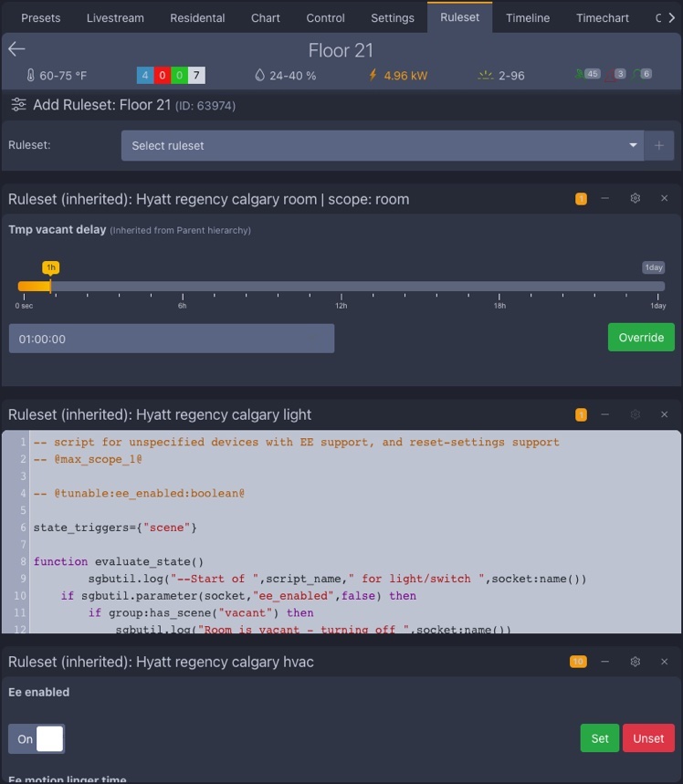
Task: Click the brightness sun icon
Action: pyautogui.click(x=486, y=76)
